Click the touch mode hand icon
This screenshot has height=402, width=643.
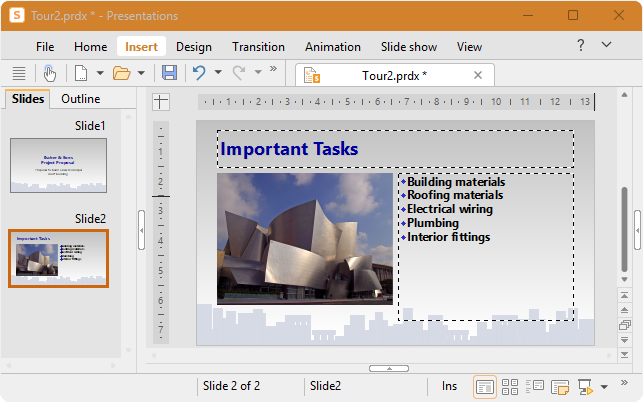(49, 73)
